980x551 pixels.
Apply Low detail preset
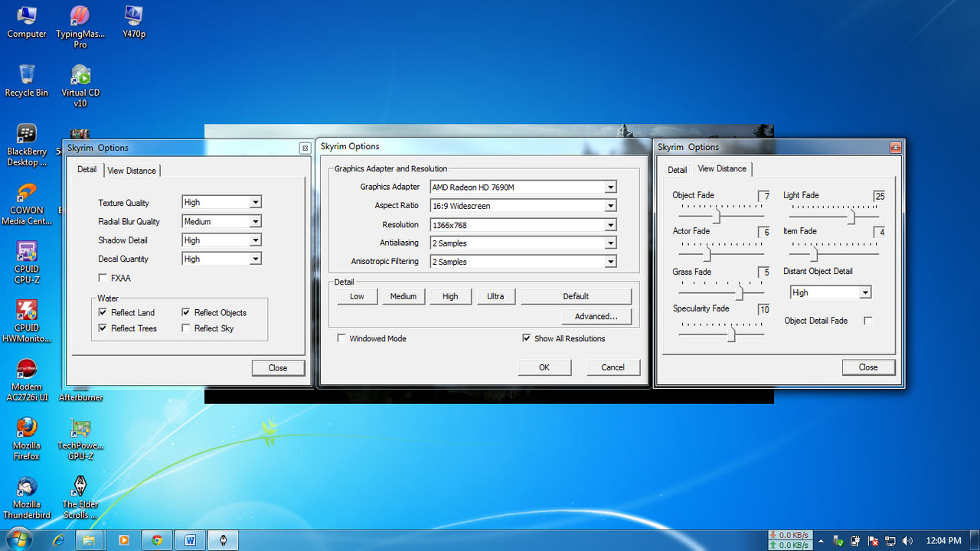358,296
